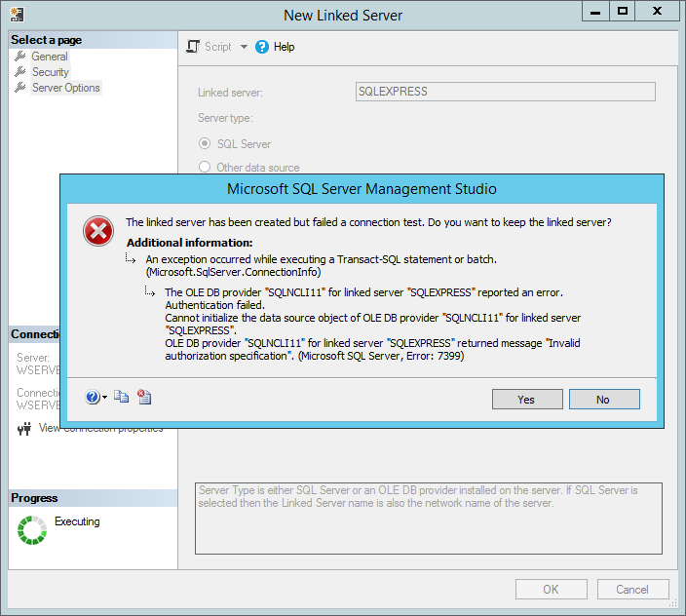
Task: Open the Server Options page
Action: [x=66, y=88]
